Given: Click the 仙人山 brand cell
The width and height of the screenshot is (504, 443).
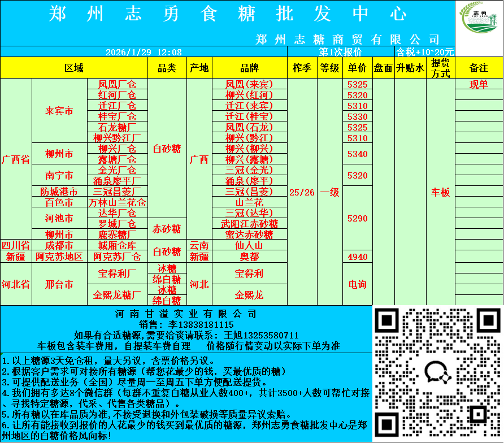Looking at the screenshot, I should [x=249, y=245].
